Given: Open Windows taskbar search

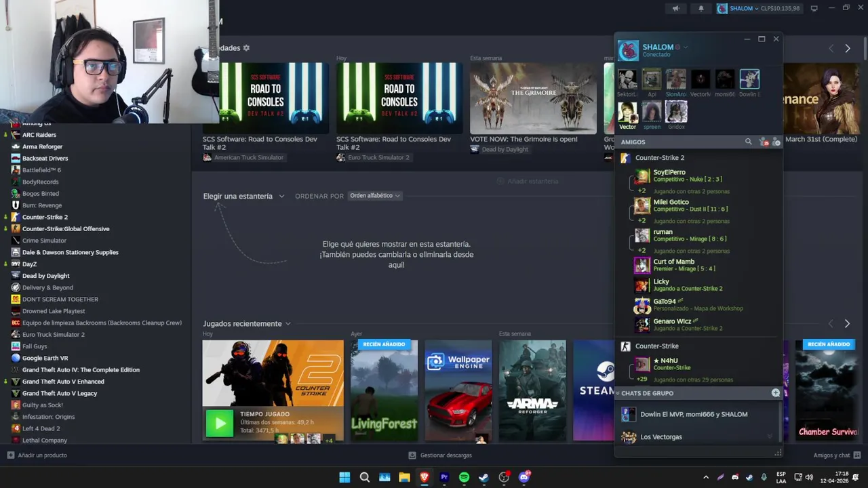Looking at the screenshot, I should [364, 477].
